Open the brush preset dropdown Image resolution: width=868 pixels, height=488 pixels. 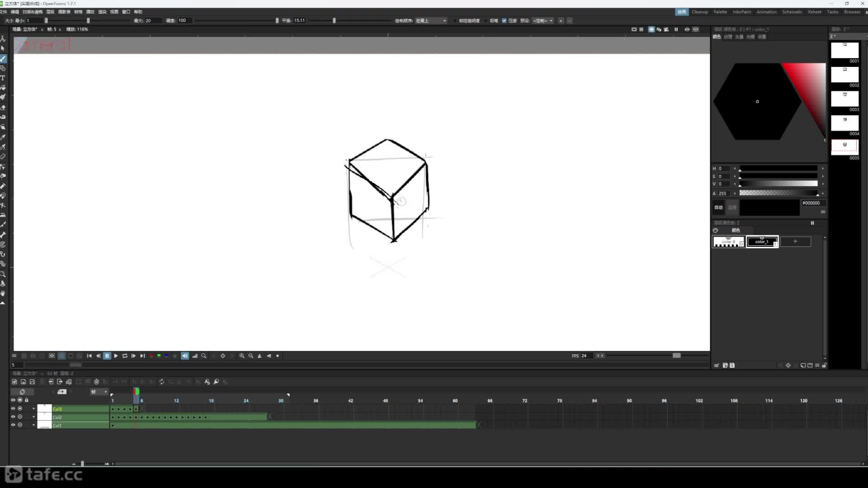[543, 21]
